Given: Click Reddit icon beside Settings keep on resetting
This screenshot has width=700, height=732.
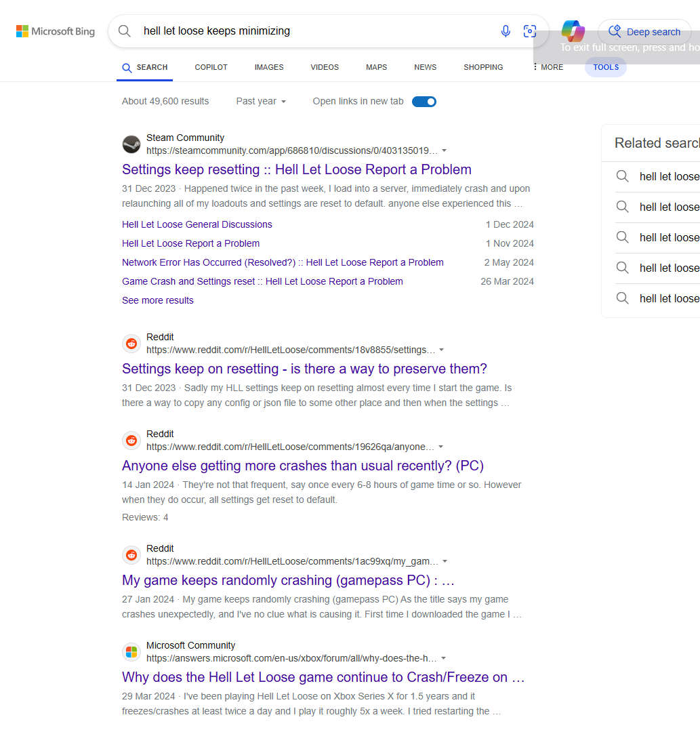Looking at the screenshot, I should click(x=131, y=344).
